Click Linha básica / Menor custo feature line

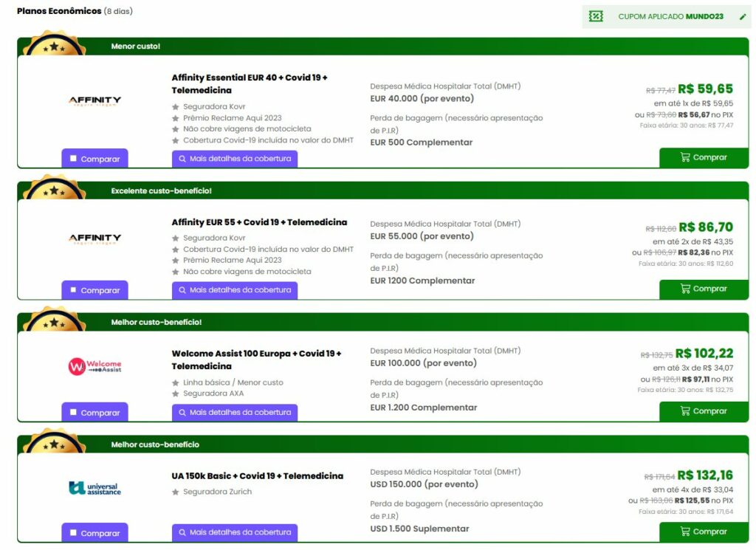(x=233, y=382)
